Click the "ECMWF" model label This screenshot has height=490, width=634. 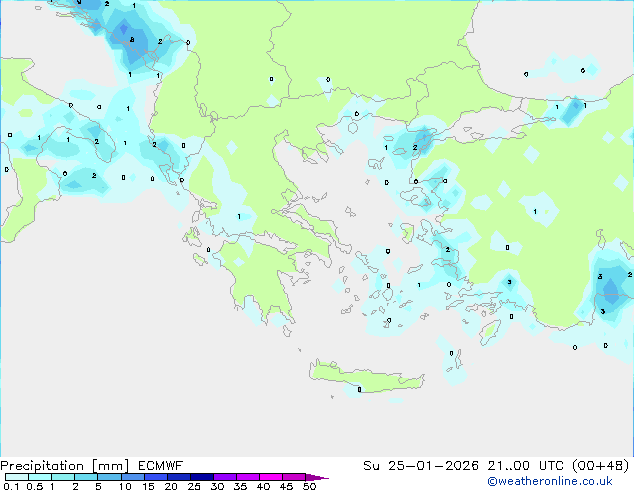click(x=161, y=466)
